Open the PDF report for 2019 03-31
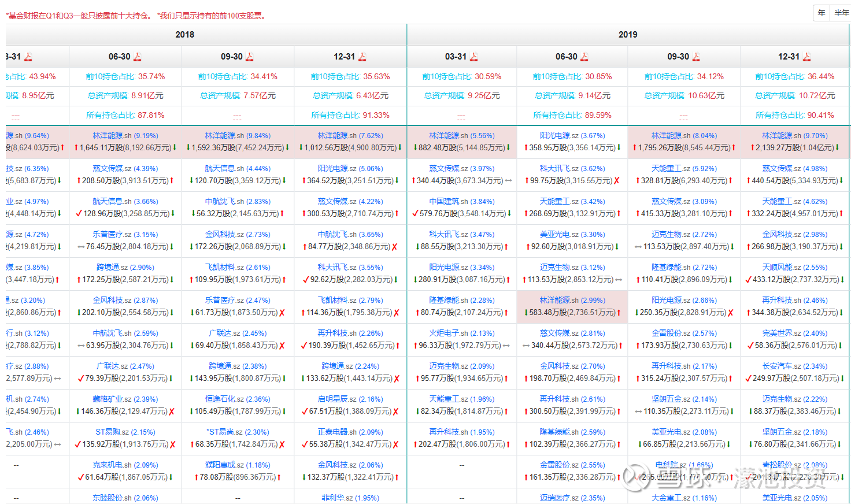The width and height of the screenshot is (851, 504). click(474, 57)
